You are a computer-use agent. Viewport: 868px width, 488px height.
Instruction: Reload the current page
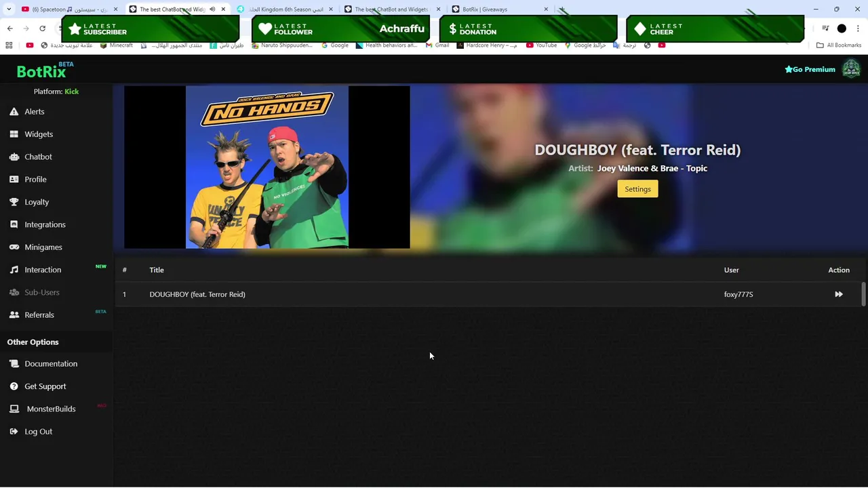point(42,28)
